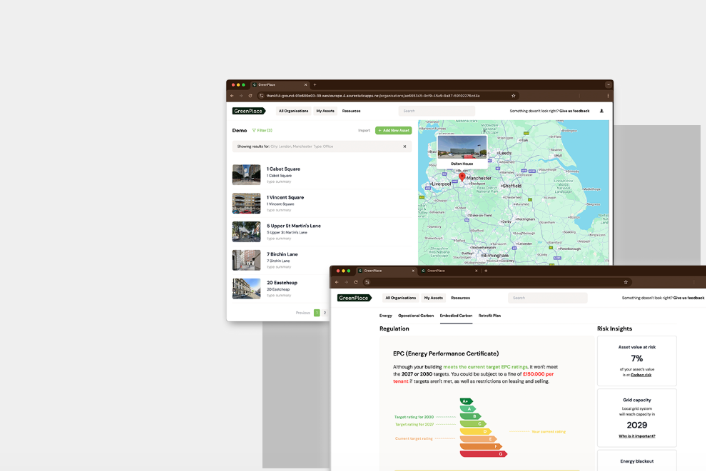Select the '7 Birchin Lane' asset title
The height and width of the screenshot is (471, 706).
tap(282, 254)
